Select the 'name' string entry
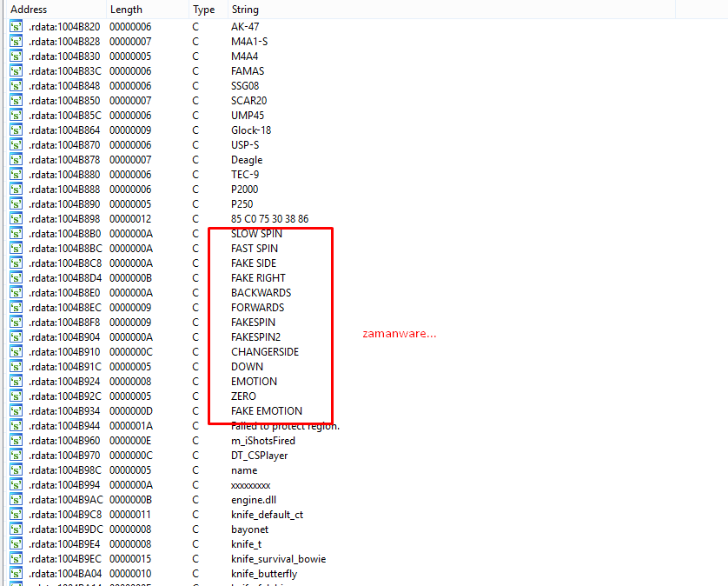Viewport: 728px width, 586px height. (x=244, y=470)
